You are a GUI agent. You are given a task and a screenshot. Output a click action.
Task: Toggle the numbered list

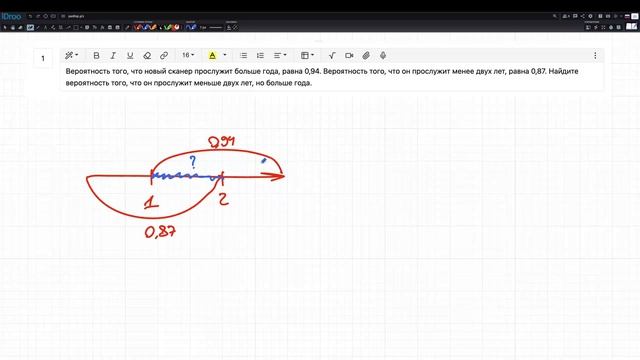(x=260, y=56)
